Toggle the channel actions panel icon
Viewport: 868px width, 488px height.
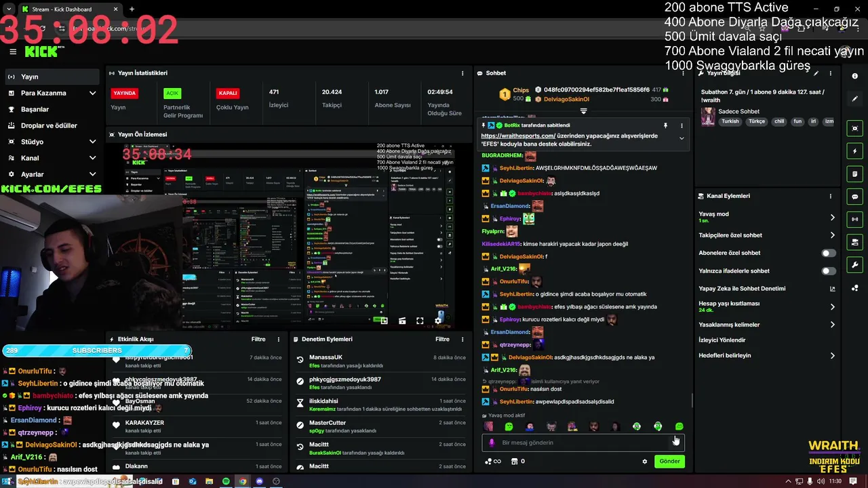pos(855,242)
